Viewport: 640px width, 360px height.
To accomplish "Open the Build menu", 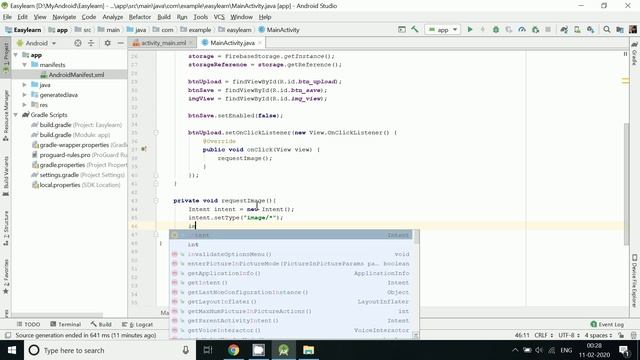I will 164,17.
